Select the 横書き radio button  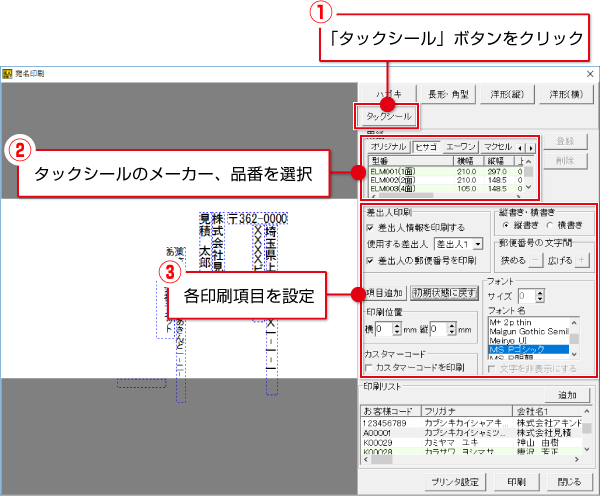(550, 225)
